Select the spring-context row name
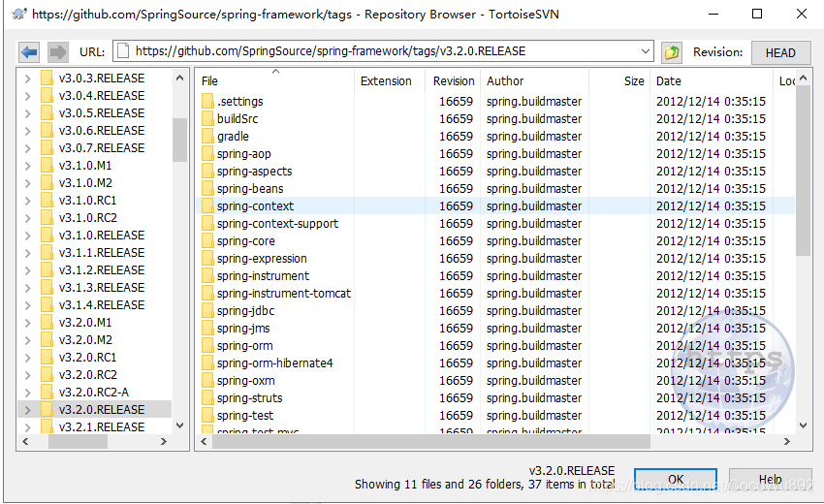 255,206
